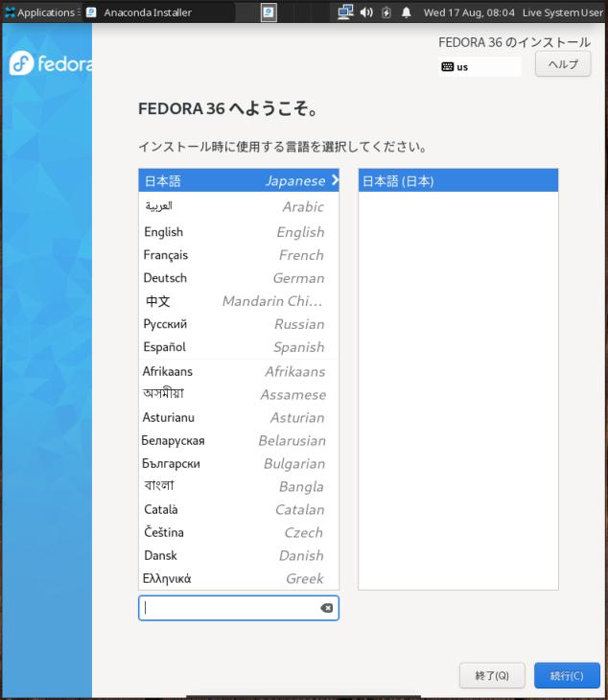Click the 続行(C) continue button
The width and height of the screenshot is (608, 700).
pos(567,675)
